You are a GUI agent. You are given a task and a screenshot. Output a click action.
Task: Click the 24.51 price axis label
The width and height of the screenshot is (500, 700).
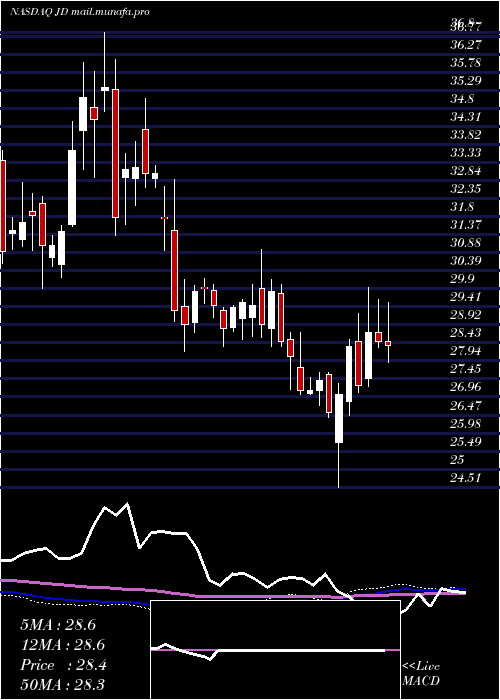(466, 478)
